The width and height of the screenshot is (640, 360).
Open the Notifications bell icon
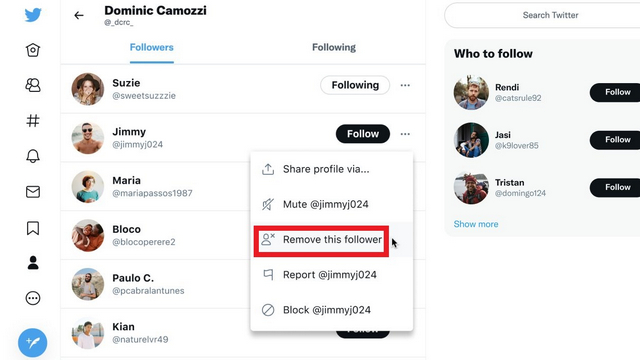point(33,156)
